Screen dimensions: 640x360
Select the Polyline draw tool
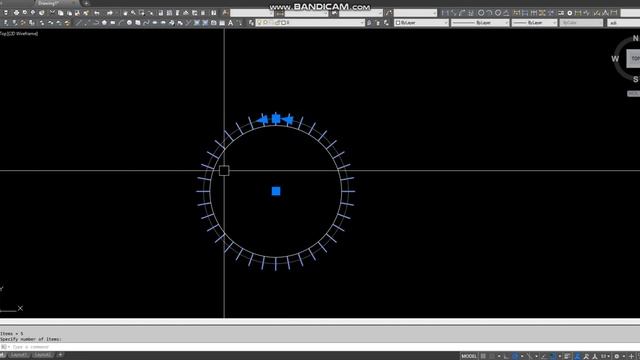coord(95,23)
